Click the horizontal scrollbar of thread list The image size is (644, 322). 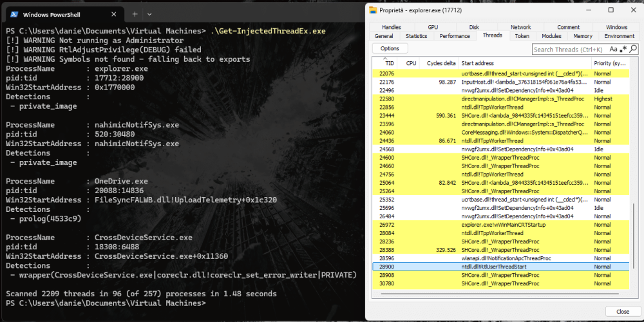pyautogui.click(x=500, y=293)
